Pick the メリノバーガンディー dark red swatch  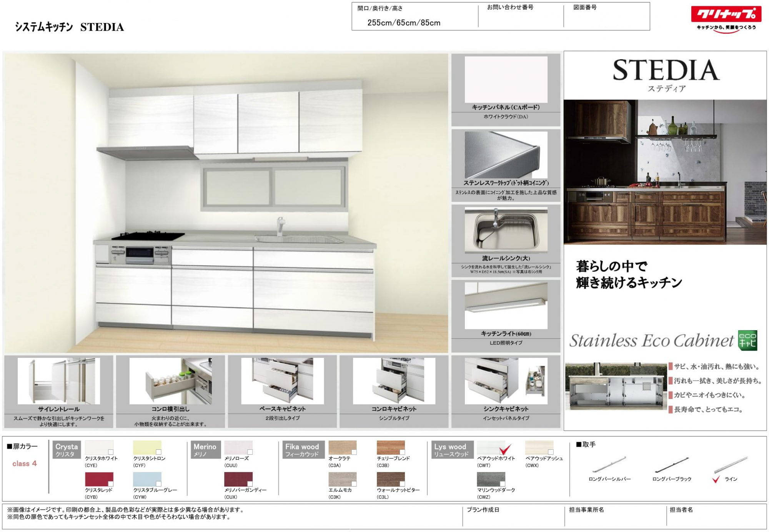coord(238,479)
